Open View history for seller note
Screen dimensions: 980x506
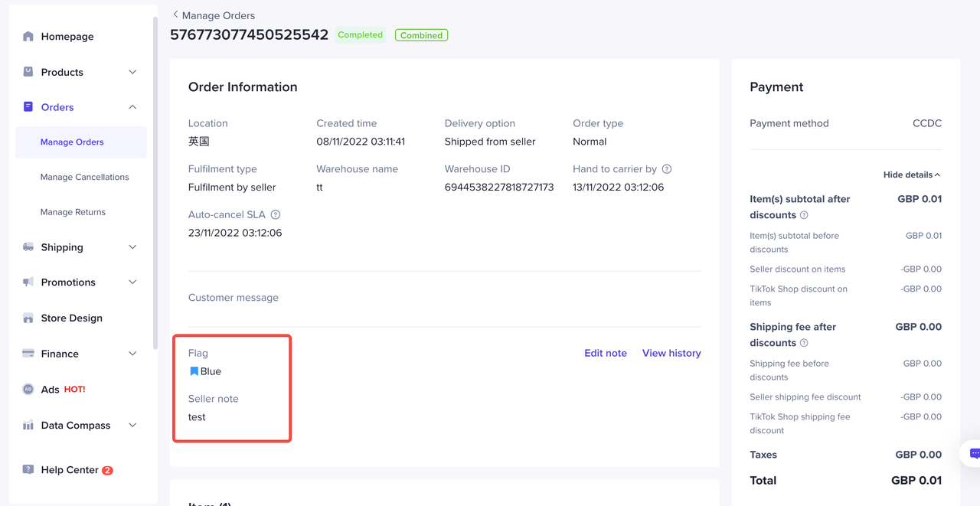(x=671, y=353)
